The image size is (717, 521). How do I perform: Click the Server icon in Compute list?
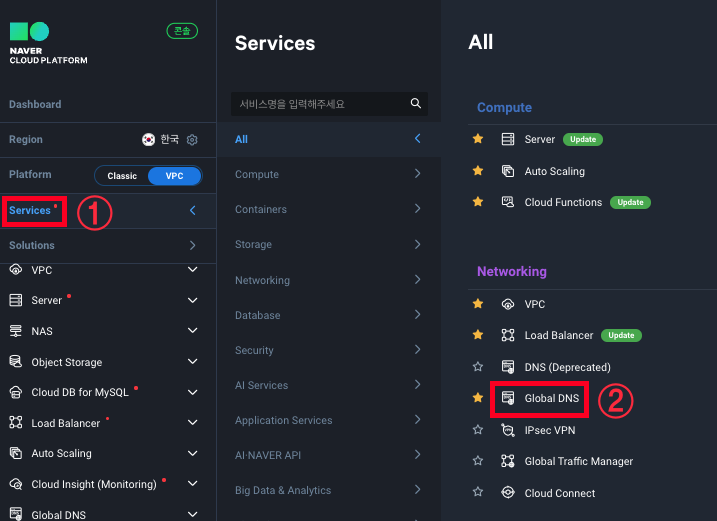click(x=508, y=139)
